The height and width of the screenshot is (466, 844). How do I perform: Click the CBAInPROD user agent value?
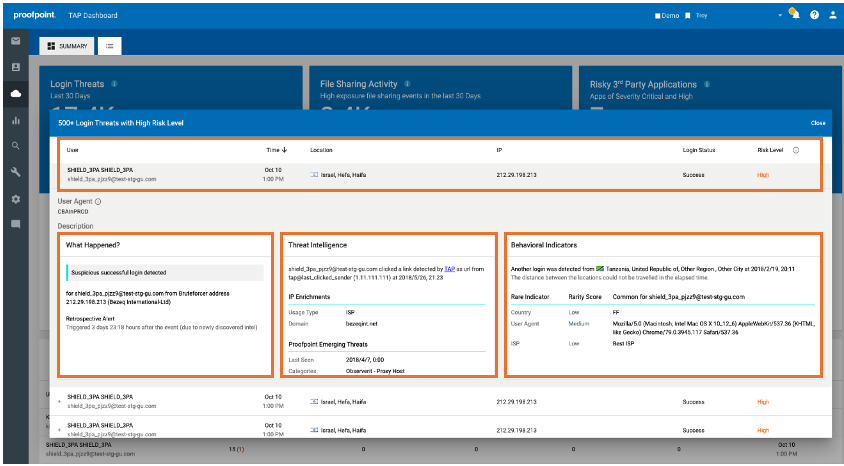(73, 212)
